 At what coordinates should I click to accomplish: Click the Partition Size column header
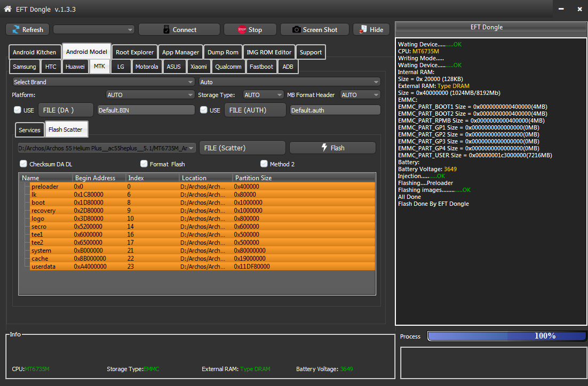click(304, 178)
